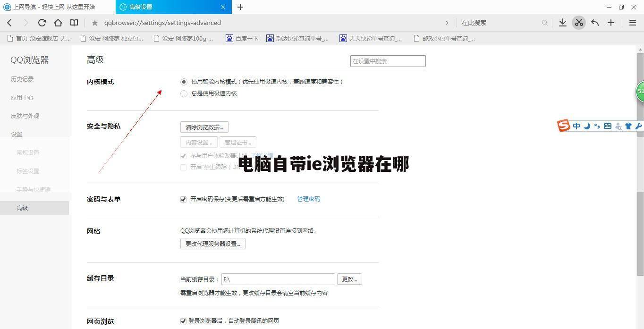Select 设置 in the sidebar

[x=17, y=135]
